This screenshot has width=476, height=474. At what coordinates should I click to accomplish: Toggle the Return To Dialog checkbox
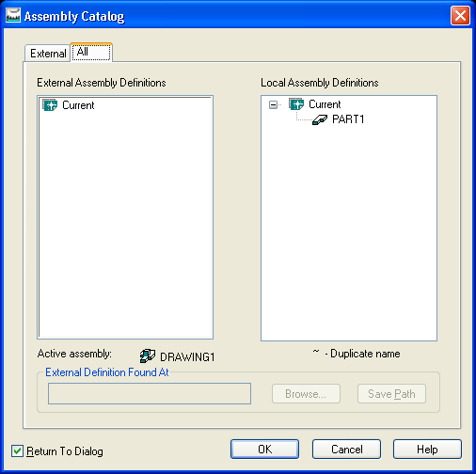(17, 451)
